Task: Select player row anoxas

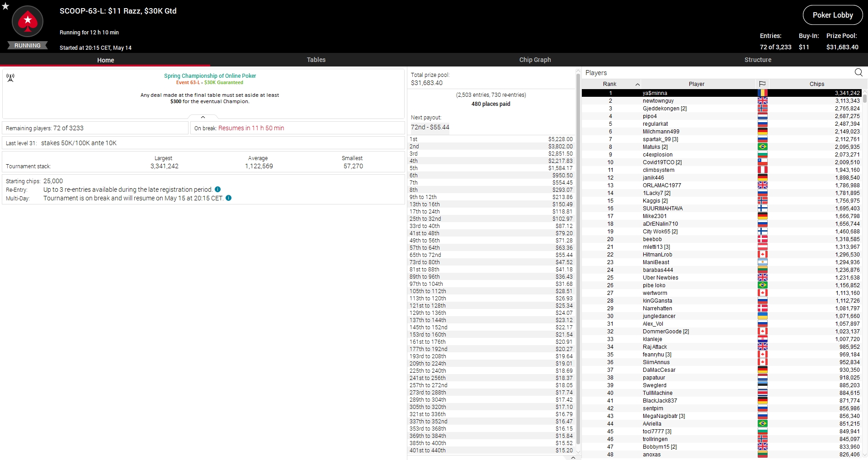Action: pyautogui.click(x=722, y=455)
